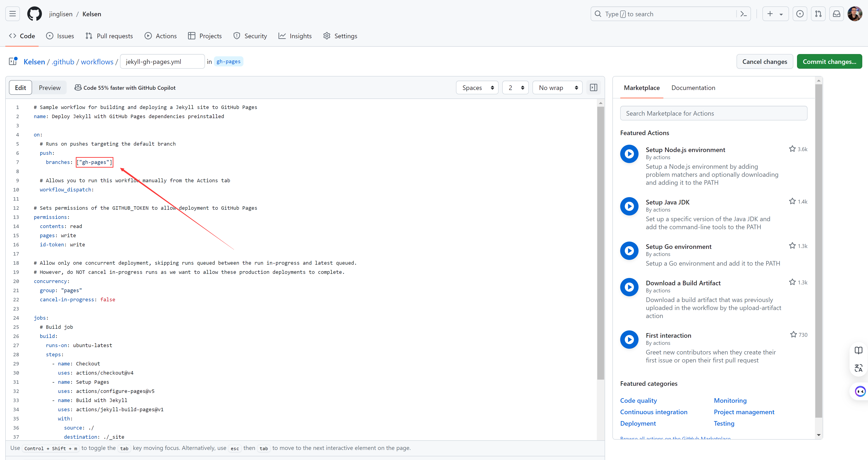
Task: Star the Setup Java JDK action
Action: [x=792, y=201]
